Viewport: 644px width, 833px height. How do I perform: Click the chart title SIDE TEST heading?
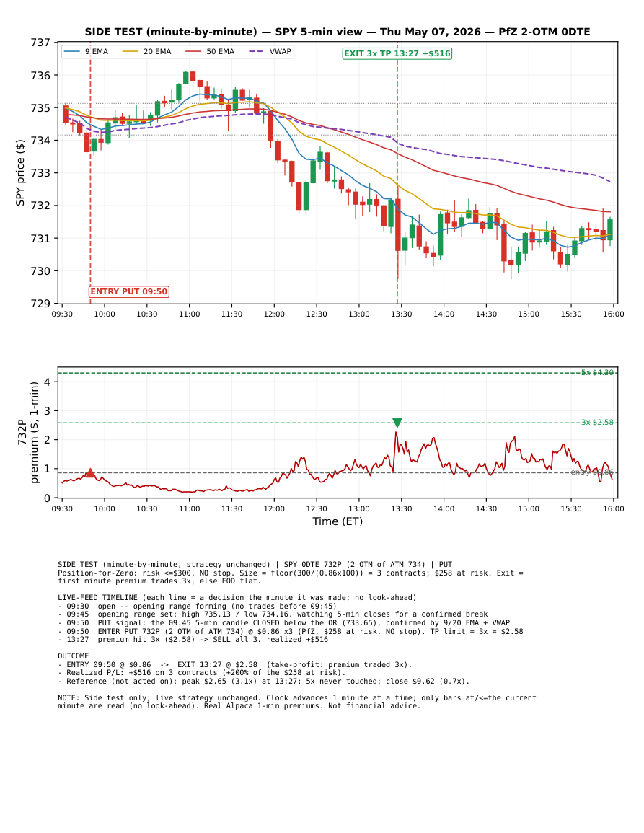click(x=338, y=32)
